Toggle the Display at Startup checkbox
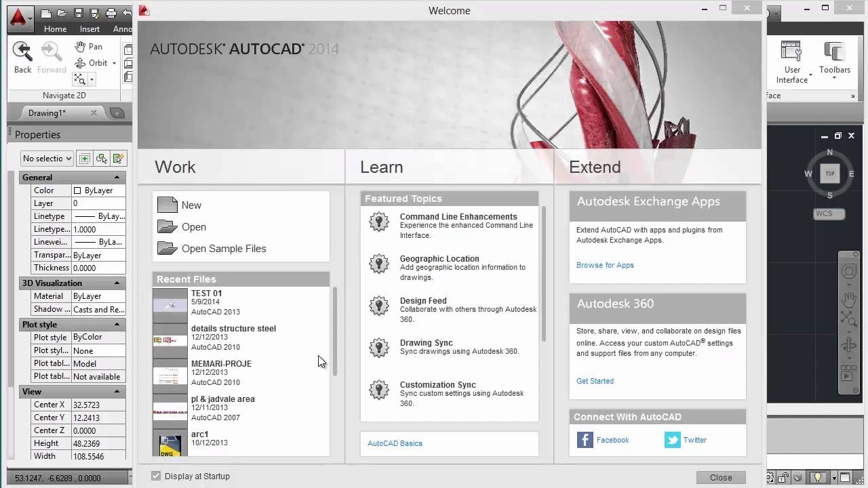 [x=156, y=476]
